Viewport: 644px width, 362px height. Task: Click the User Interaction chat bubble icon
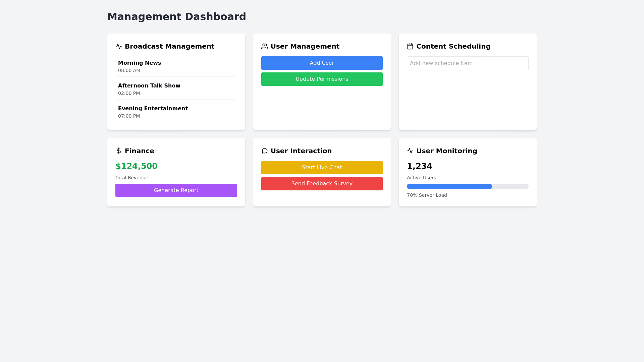[265, 151]
